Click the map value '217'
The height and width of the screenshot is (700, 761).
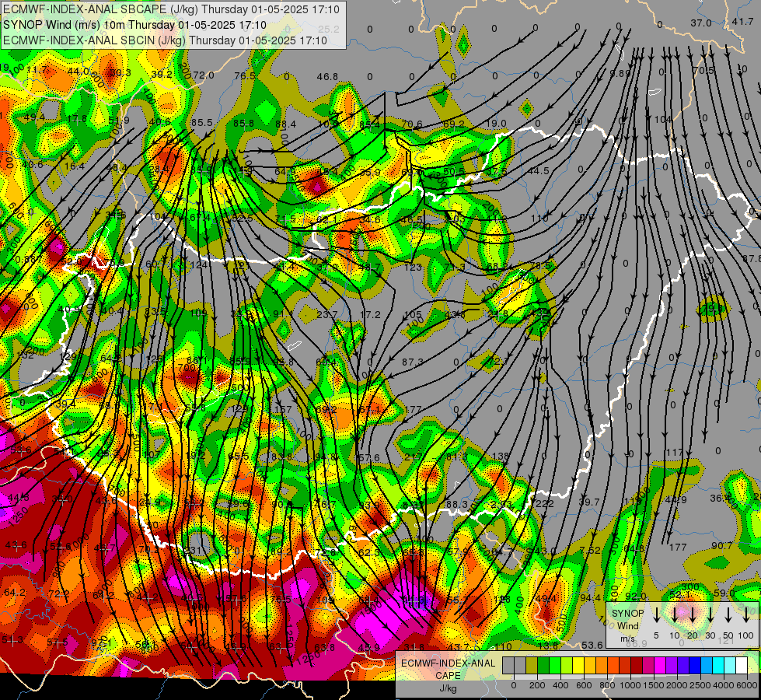click(x=414, y=457)
